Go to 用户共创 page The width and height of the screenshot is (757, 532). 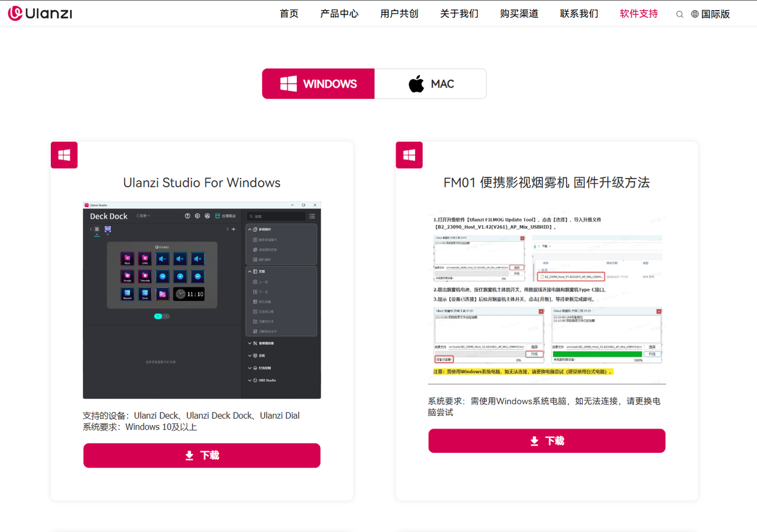pos(399,14)
